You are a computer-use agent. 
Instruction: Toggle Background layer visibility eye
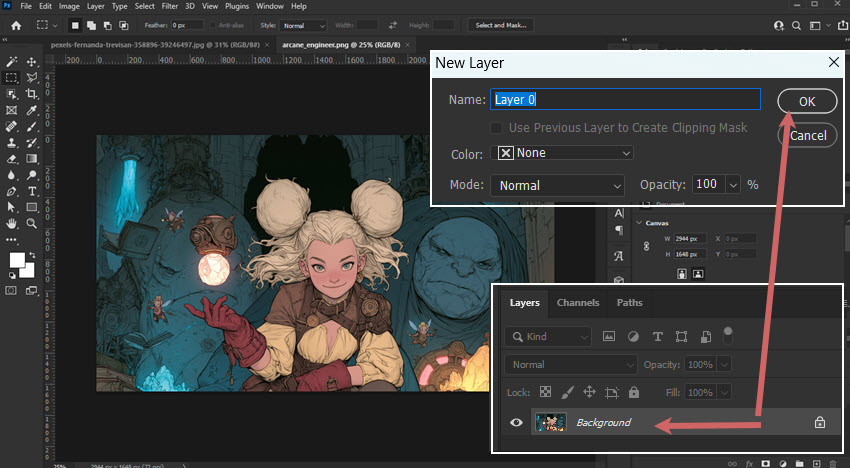[x=516, y=422]
